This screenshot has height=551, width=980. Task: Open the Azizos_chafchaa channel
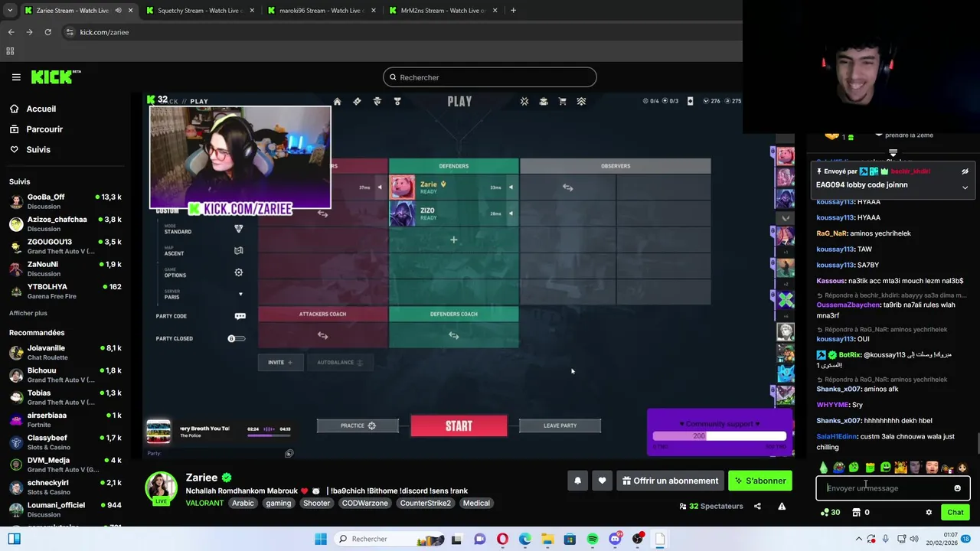(x=66, y=223)
